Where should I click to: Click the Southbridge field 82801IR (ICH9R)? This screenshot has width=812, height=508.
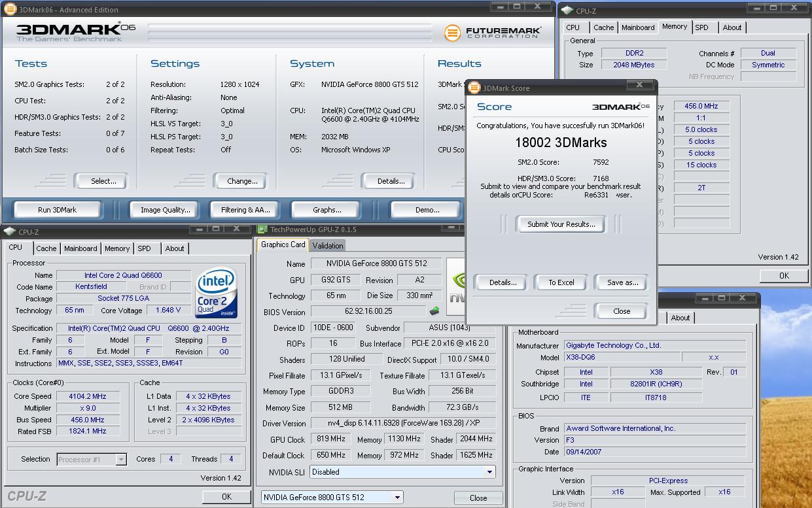656,384
